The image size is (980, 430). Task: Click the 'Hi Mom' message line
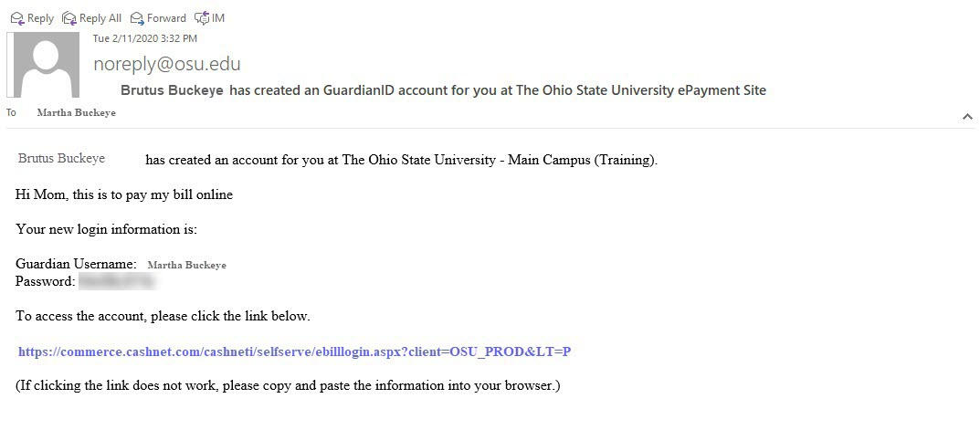coord(123,194)
